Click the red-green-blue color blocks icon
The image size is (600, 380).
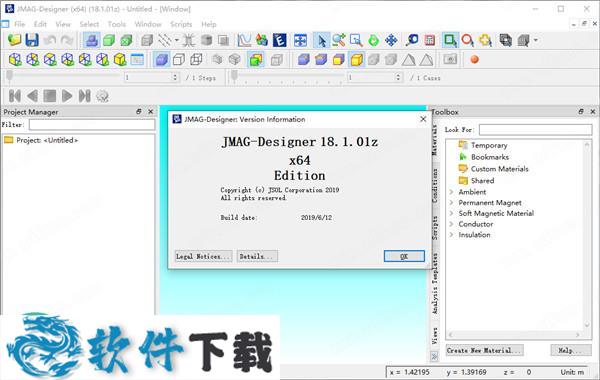[262, 40]
